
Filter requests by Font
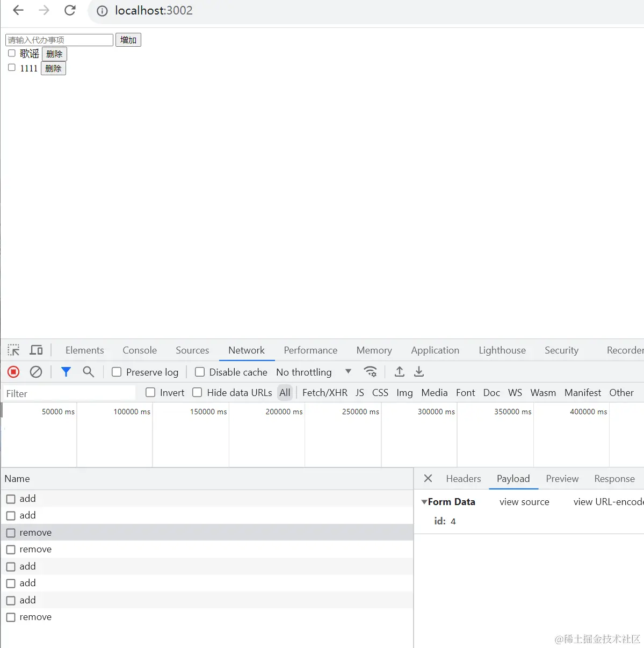466,393
